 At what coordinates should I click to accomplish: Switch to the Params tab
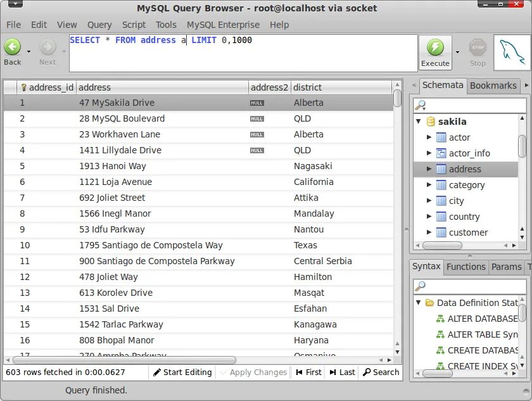click(x=506, y=267)
